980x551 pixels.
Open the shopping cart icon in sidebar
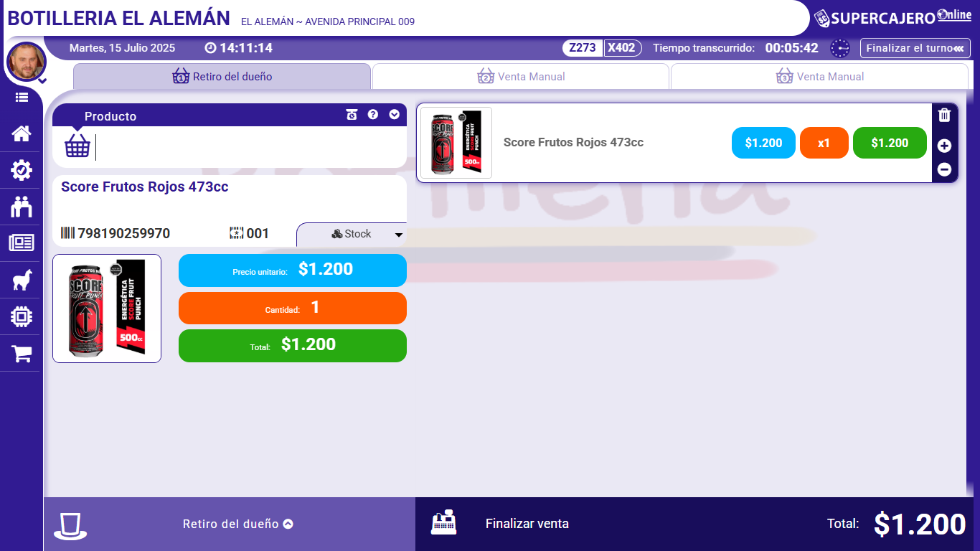21,353
